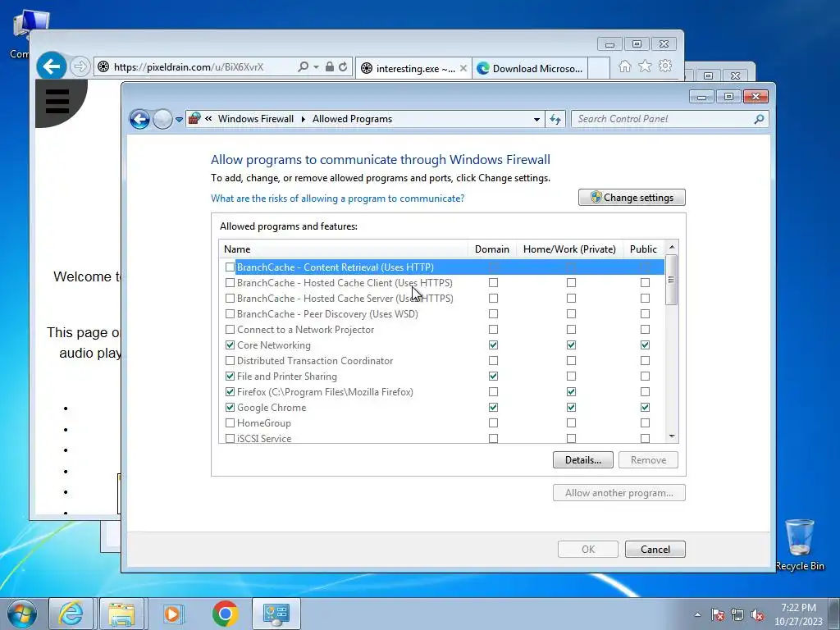
Task: Click Change settings button
Action: [632, 197]
